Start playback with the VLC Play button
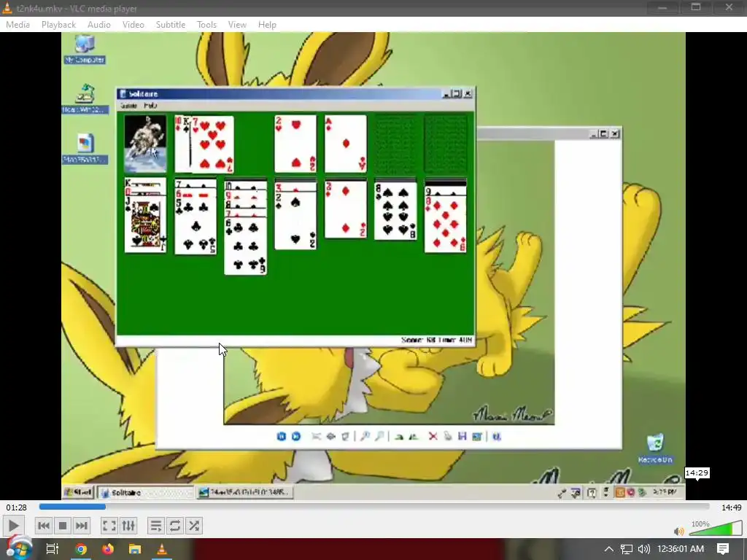Viewport: 747px width, 560px height. point(13,526)
